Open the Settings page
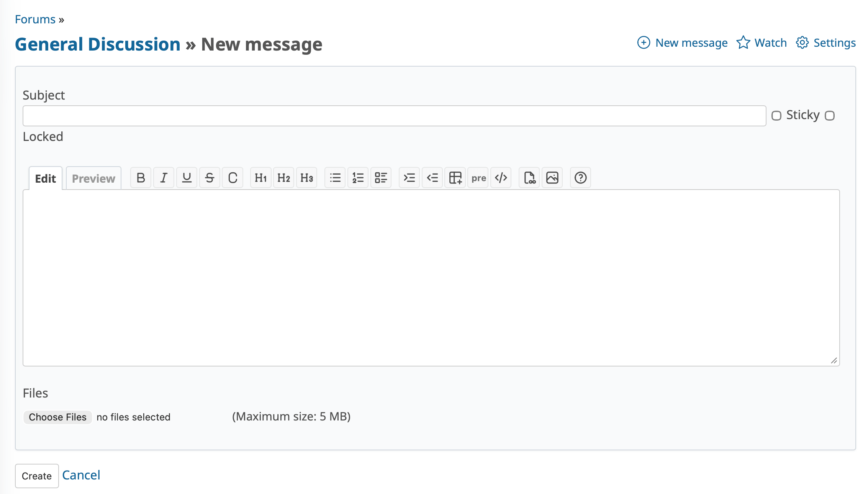This screenshot has width=868, height=494. click(834, 43)
